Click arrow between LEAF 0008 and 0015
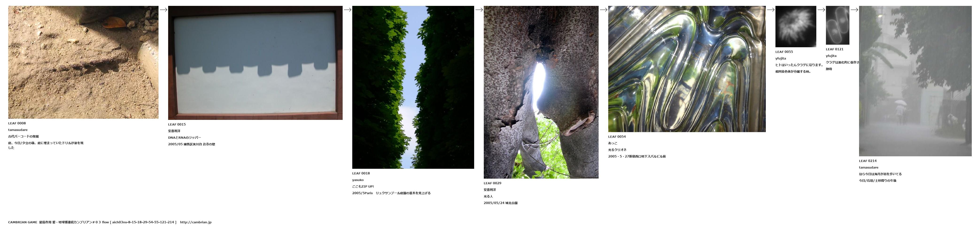Screen dimensions: 980x228 164,10
